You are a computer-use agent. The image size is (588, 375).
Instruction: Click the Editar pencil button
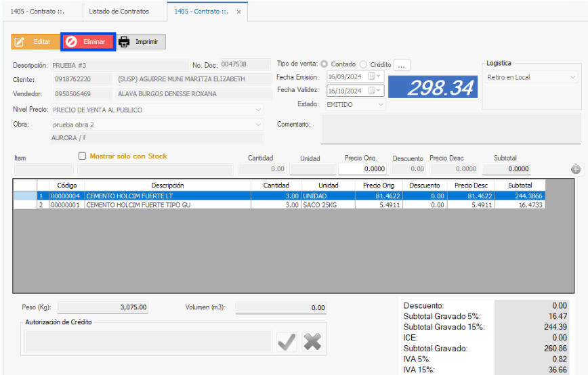coord(34,42)
